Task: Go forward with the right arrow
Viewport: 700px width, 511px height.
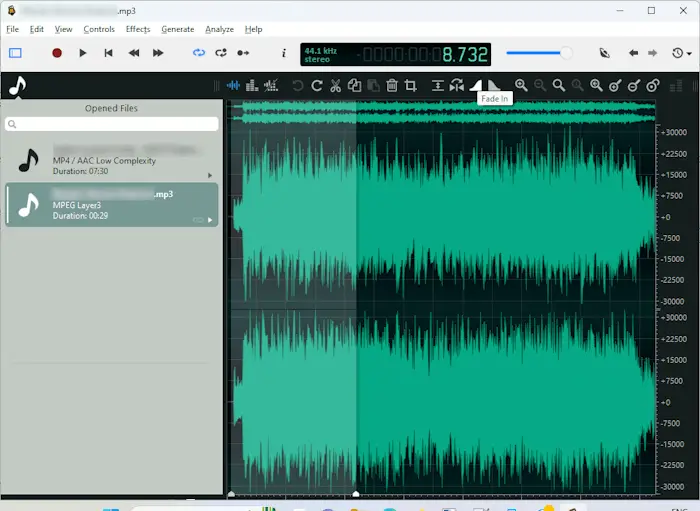Action: click(652, 53)
